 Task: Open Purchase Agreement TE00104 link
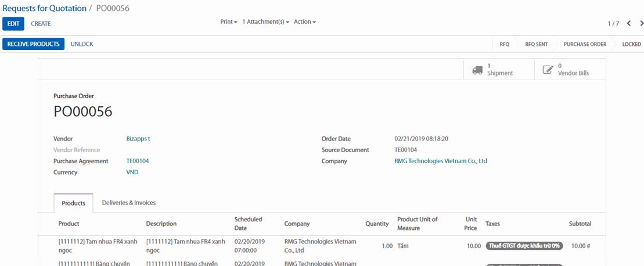click(138, 161)
